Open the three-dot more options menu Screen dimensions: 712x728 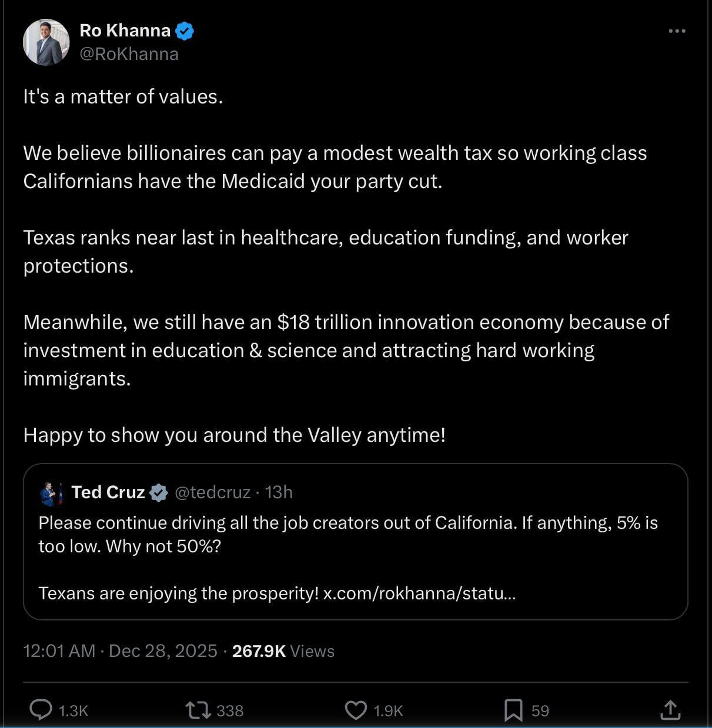pos(677,31)
